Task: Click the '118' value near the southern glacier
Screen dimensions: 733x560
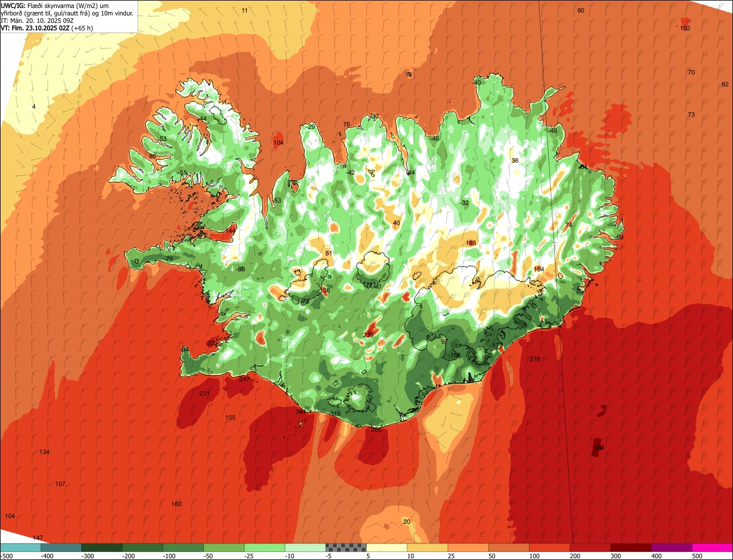Action: click(336, 413)
